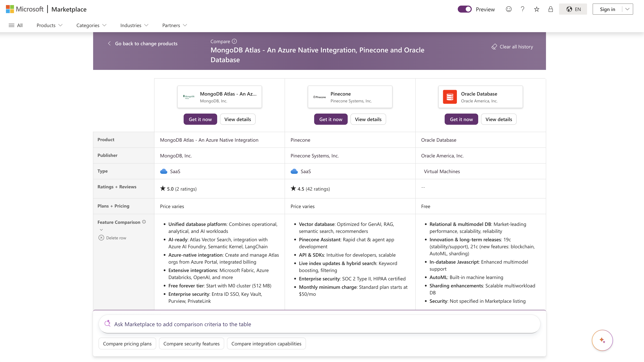Open the feedback smiley icon

click(x=508, y=9)
